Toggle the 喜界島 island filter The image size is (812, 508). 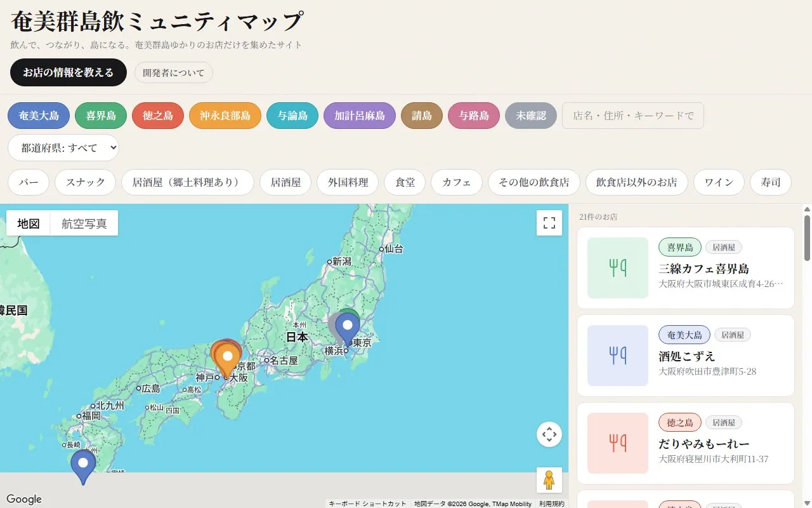point(101,116)
